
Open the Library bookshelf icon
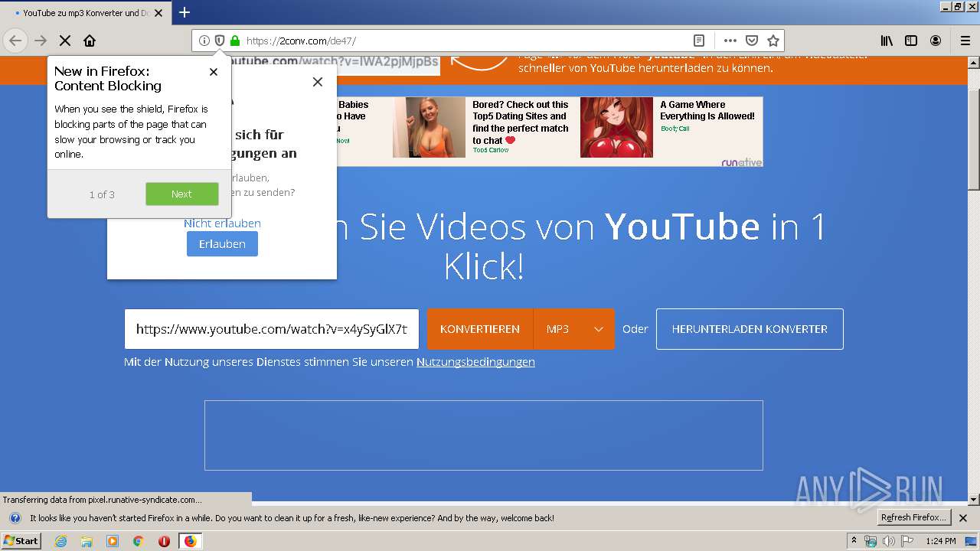tap(887, 41)
